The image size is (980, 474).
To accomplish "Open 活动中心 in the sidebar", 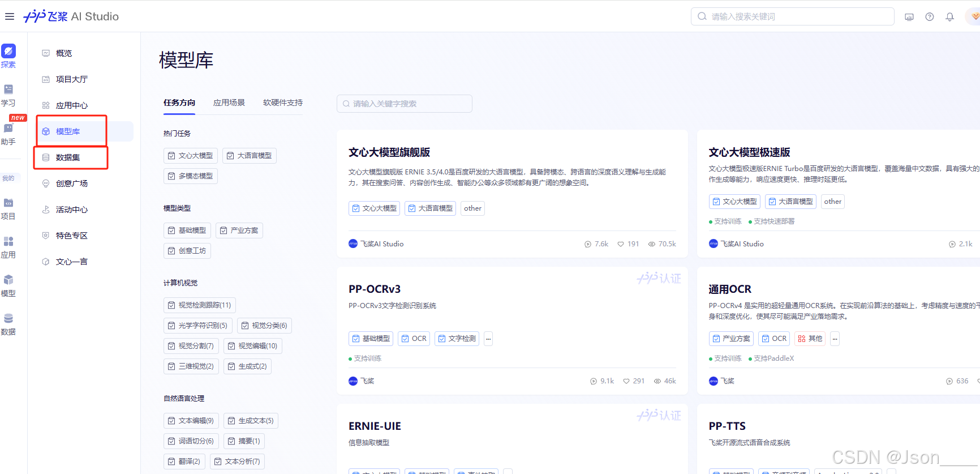I will pyautogui.click(x=71, y=210).
